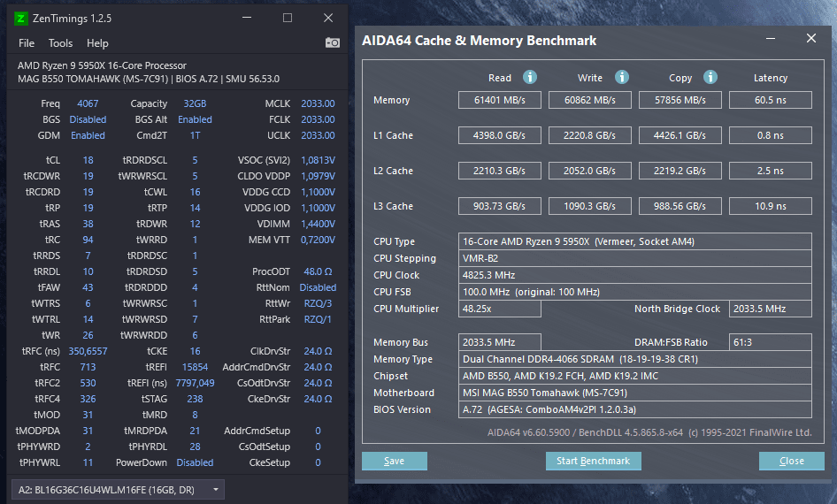This screenshot has width=837, height=504.
Task: Maximize the ZenTimings window
Action: click(288, 18)
